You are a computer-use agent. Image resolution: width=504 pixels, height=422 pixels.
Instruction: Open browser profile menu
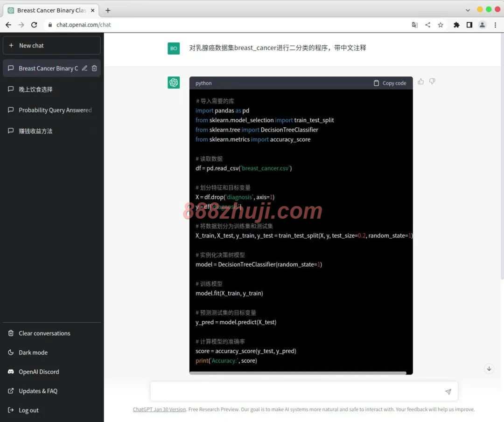click(x=482, y=25)
